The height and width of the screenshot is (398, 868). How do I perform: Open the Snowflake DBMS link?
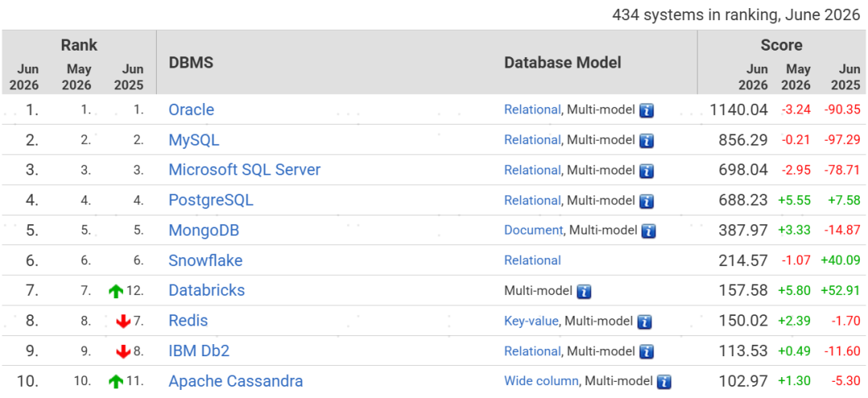point(206,261)
